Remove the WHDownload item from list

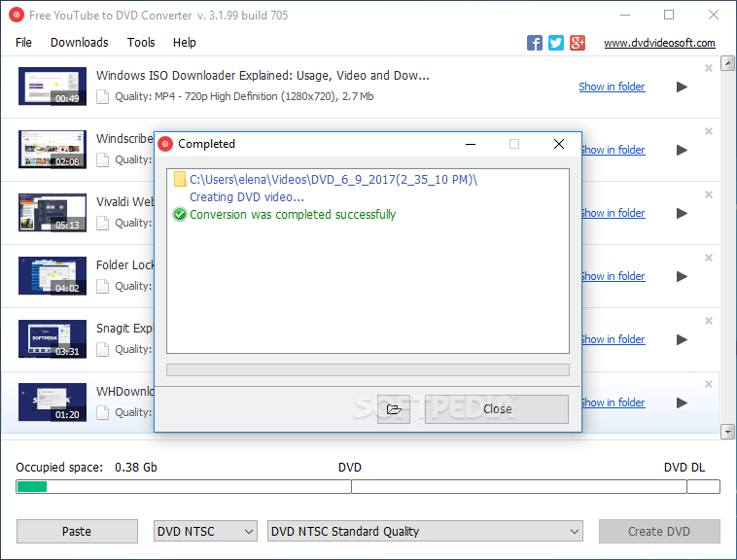[x=709, y=384]
